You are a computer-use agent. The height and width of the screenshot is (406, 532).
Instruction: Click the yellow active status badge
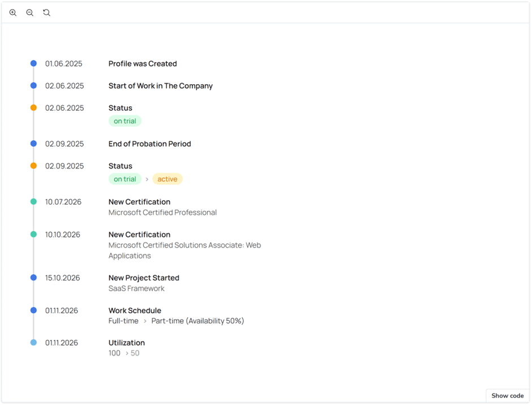(x=167, y=179)
